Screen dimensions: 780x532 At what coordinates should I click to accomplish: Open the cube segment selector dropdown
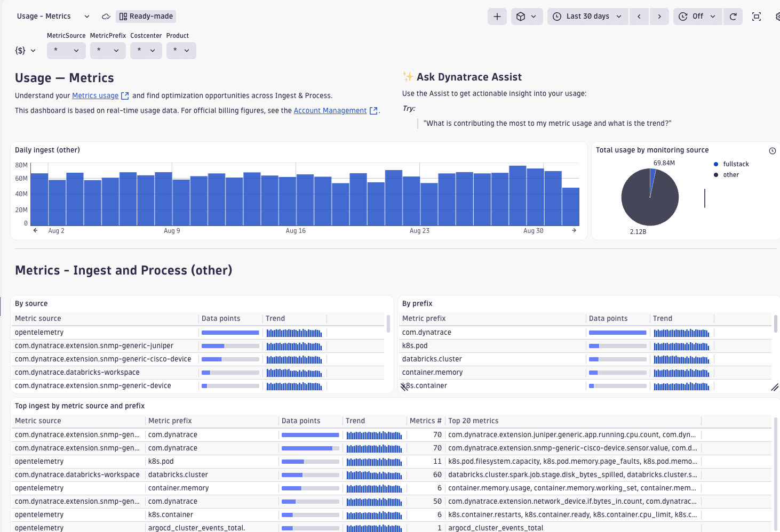click(x=527, y=17)
